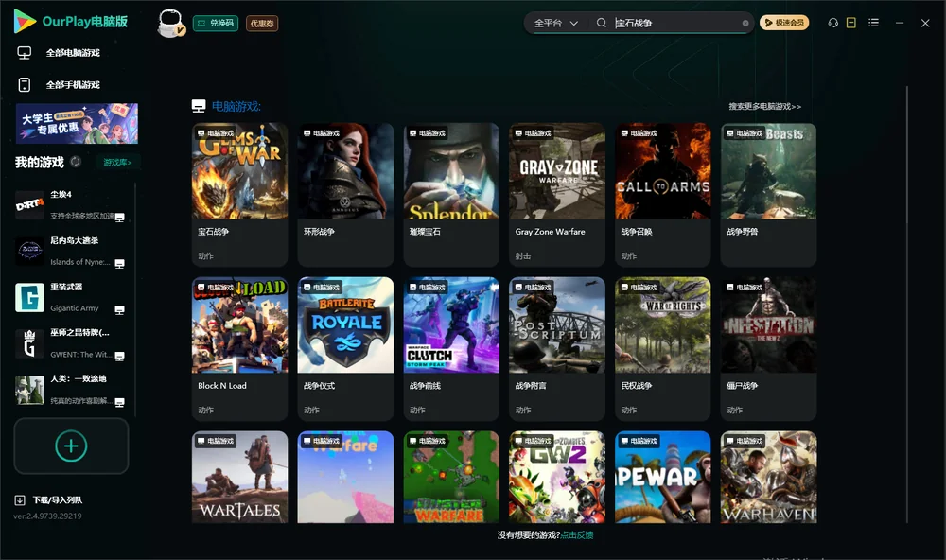Viewport: 946px width, 560px height.
Task: Open the 璀璨宝石 Splendor card
Action: tap(451, 194)
